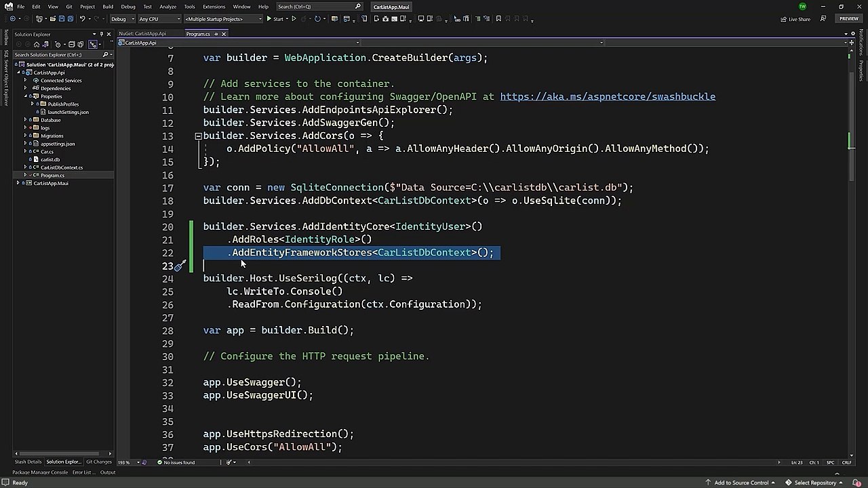Close the Solution Explorer panel with its X
The width and height of the screenshot is (868, 488).
pyautogui.click(x=108, y=34)
